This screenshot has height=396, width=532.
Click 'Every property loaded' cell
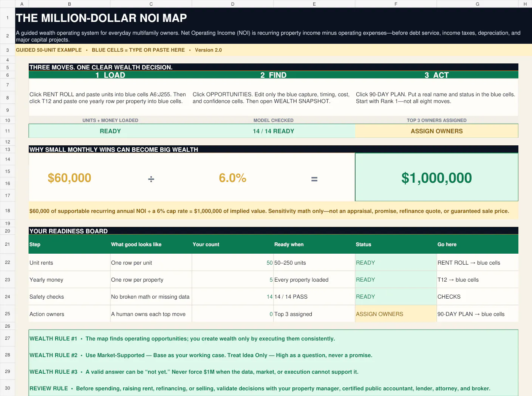tap(314, 280)
